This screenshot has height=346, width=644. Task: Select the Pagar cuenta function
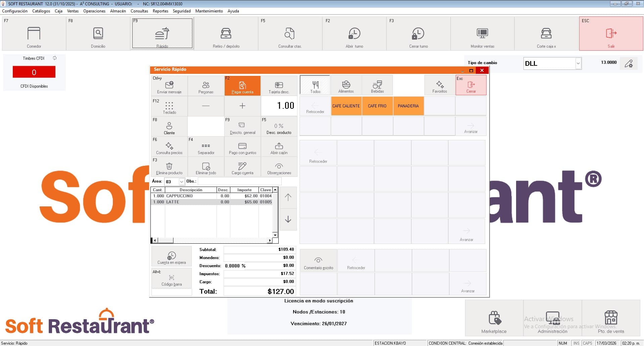tap(242, 86)
